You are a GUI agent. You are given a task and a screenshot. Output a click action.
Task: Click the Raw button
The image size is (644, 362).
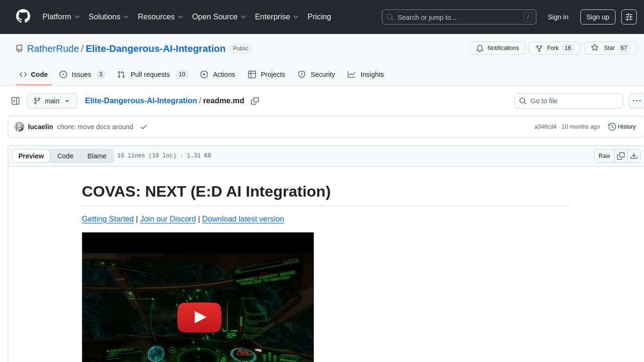click(604, 156)
